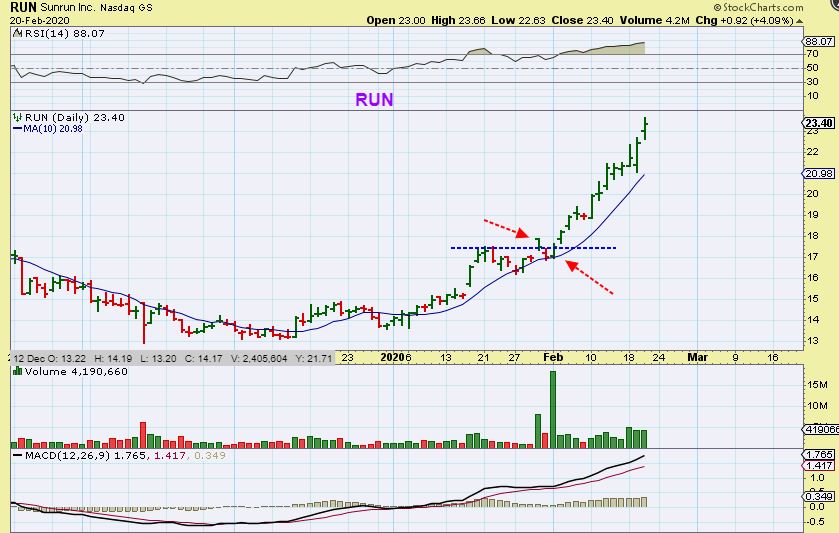Click the histogram icon before Volume label
This screenshot has width=839, height=533.
[x=17, y=371]
